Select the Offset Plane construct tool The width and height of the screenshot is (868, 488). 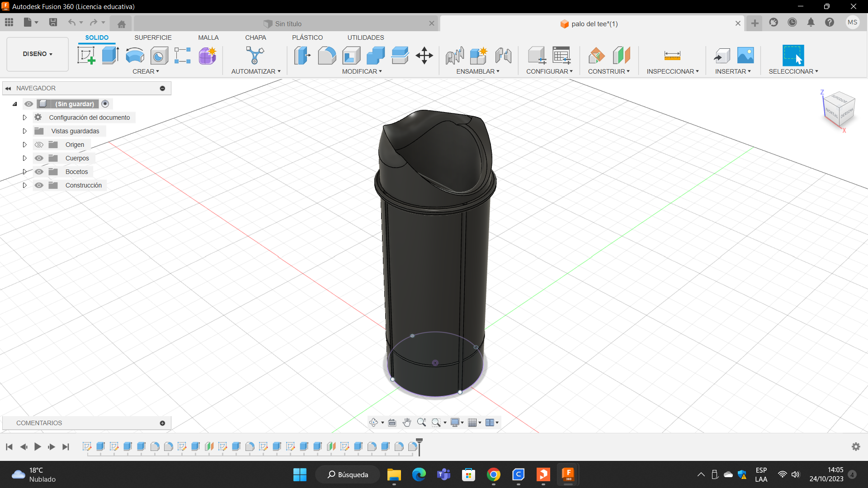pyautogui.click(x=596, y=56)
